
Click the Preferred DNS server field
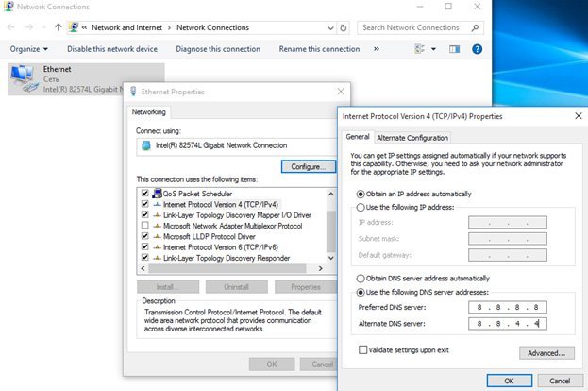pyautogui.click(x=507, y=307)
